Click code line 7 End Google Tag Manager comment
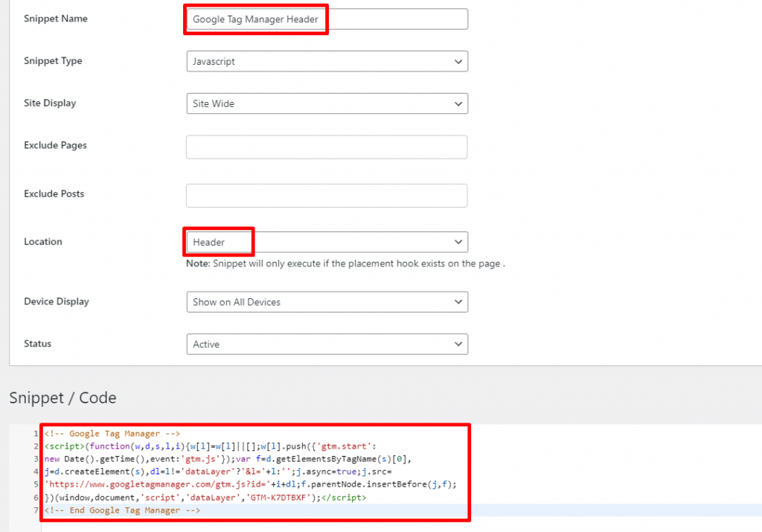The height and width of the screenshot is (532, 762). [122, 510]
